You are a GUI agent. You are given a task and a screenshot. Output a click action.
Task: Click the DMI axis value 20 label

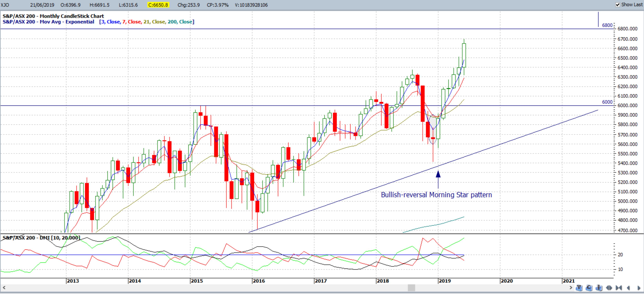click(x=620, y=255)
